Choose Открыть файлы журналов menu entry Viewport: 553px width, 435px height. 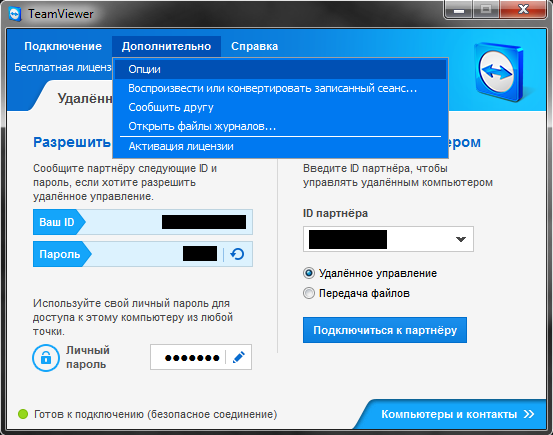point(280,126)
